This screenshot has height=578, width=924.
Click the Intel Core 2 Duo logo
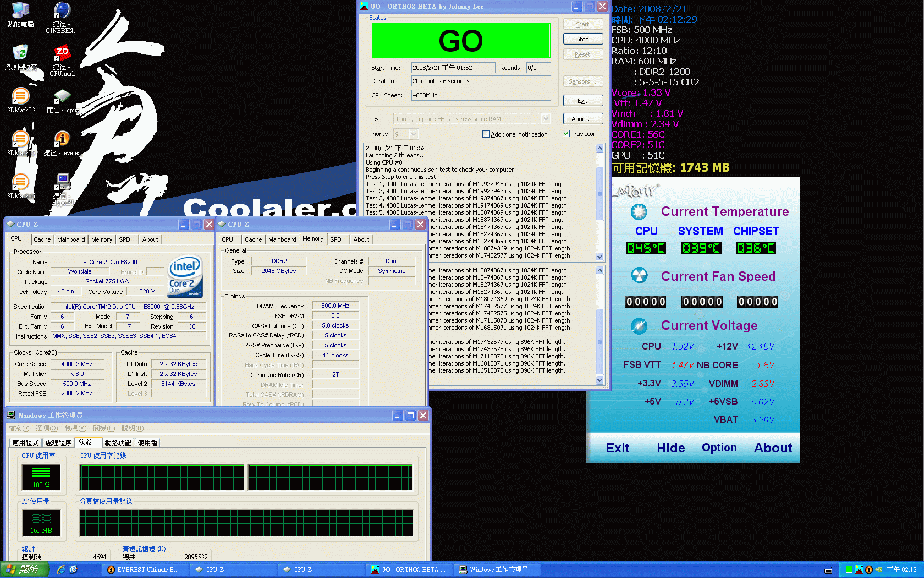point(185,276)
